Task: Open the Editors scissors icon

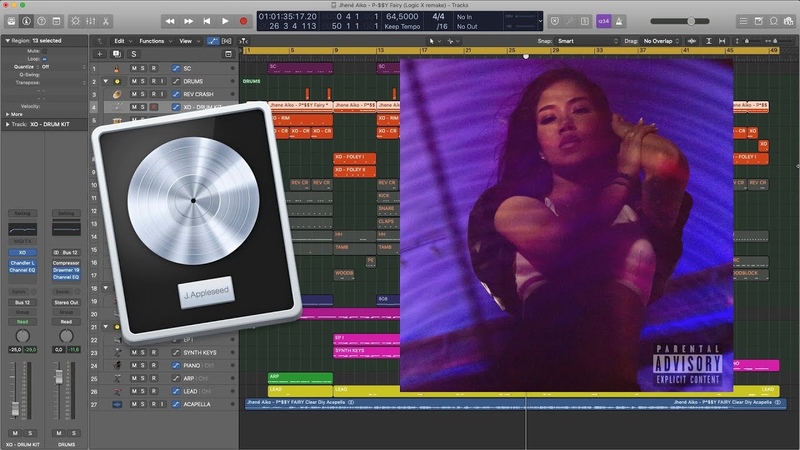Action: (x=106, y=21)
